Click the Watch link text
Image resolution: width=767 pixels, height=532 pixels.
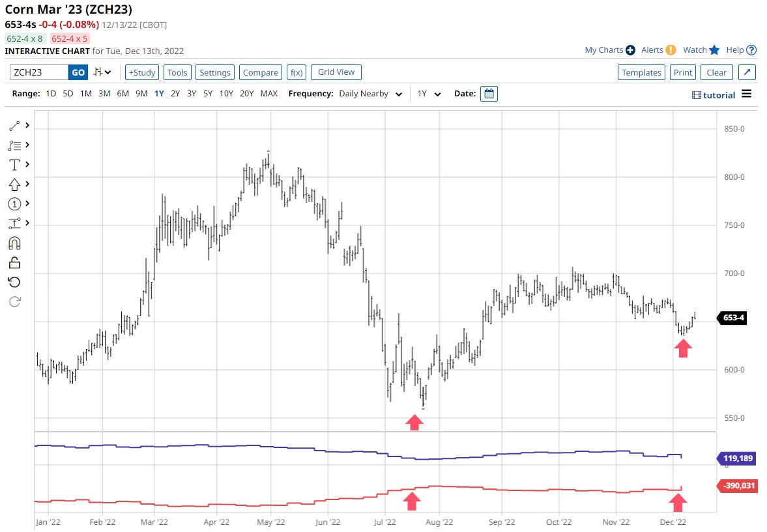coord(695,50)
